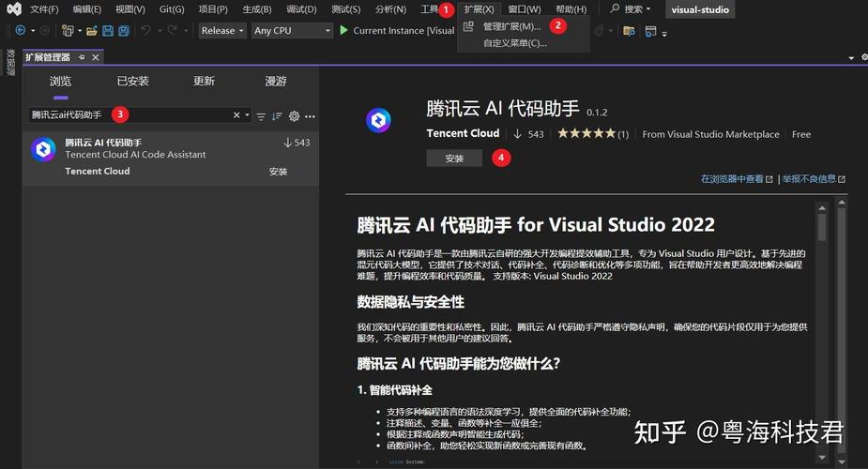Click the three-dot more options icon

pyautogui.click(x=310, y=116)
